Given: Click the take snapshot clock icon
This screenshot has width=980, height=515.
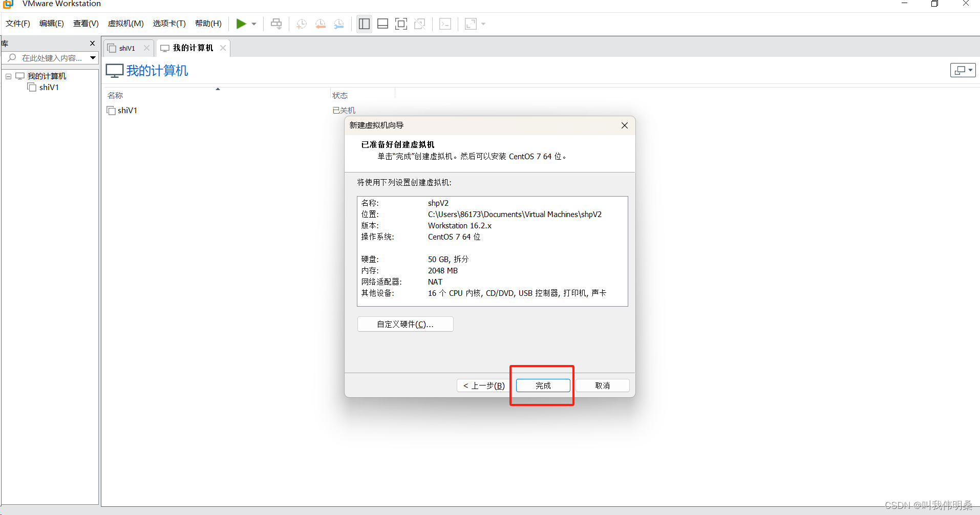Looking at the screenshot, I should [302, 24].
